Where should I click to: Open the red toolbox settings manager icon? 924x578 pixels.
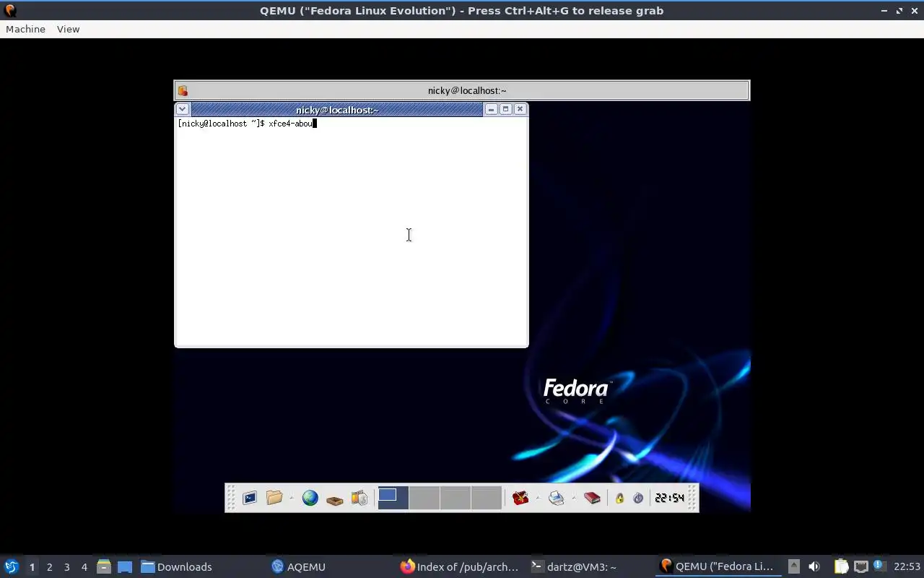(520, 498)
